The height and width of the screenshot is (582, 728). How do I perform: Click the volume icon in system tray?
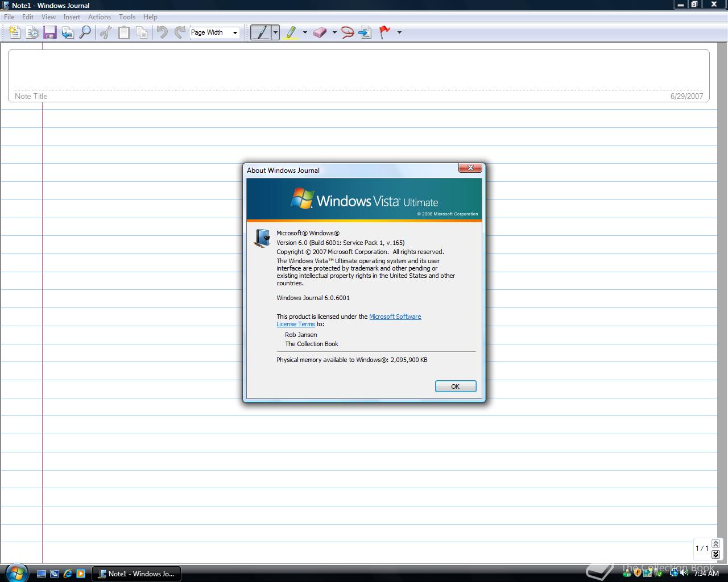point(685,573)
